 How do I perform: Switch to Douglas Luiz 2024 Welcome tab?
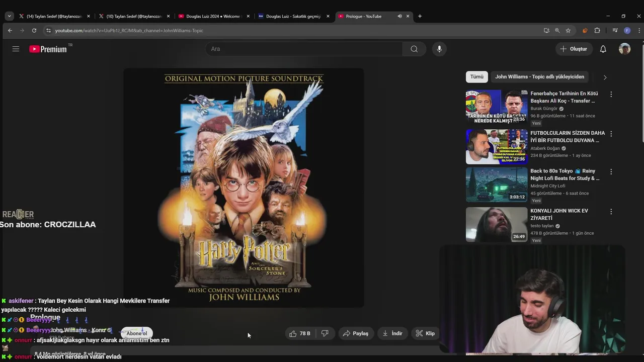[214, 16]
